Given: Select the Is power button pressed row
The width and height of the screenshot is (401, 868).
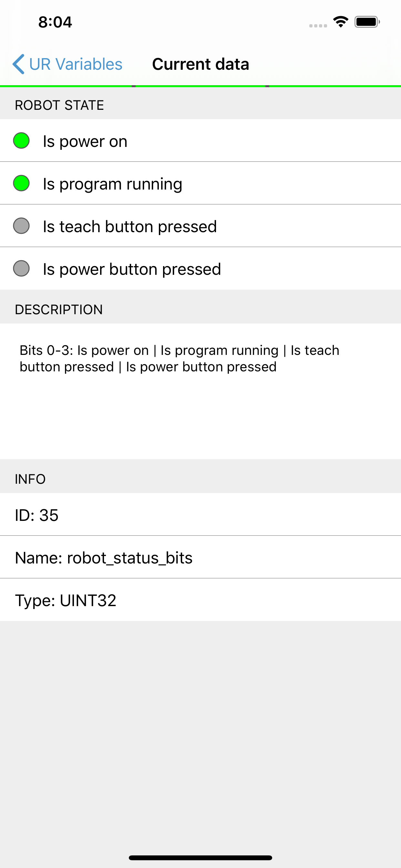Looking at the screenshot, I should point(200,269).
